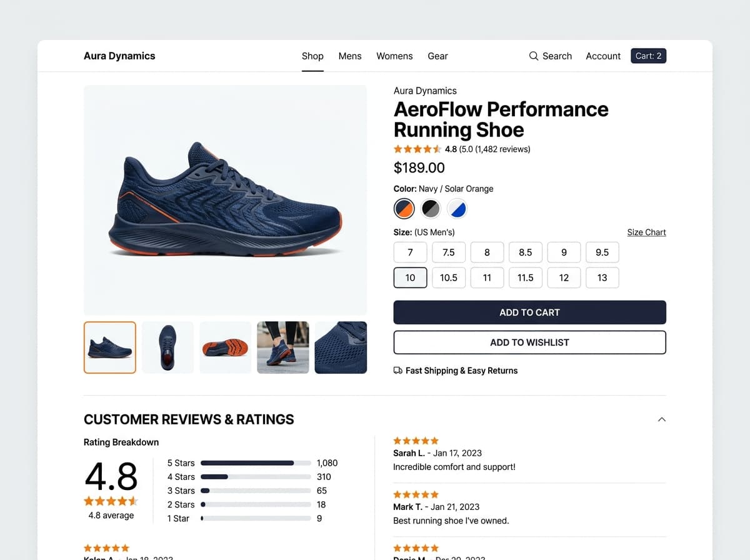Click ADD TO CART button

[529, 312]
